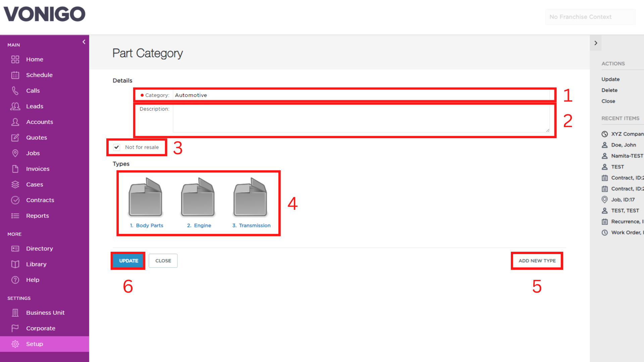This screenshot has height=362, width=644.
Task: Click ADD NEW TYPE button
Action: 537,261
